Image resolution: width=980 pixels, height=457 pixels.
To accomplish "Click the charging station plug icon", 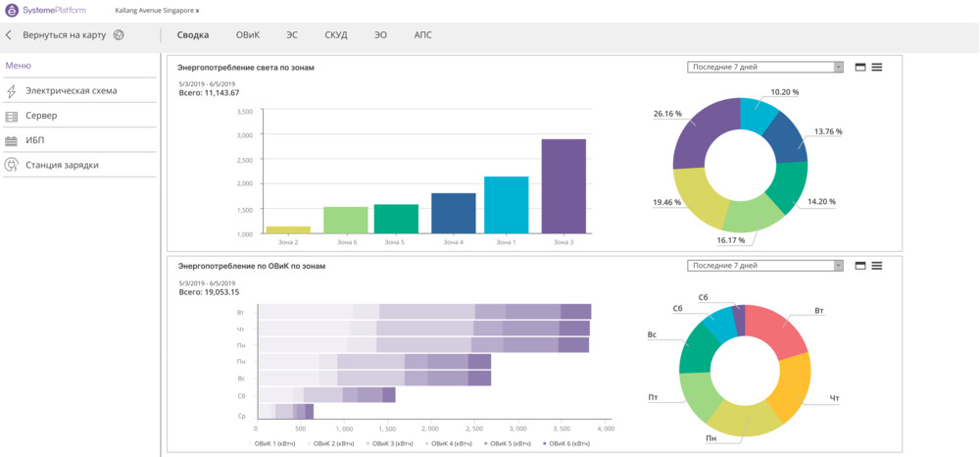I will coord(12,166).
